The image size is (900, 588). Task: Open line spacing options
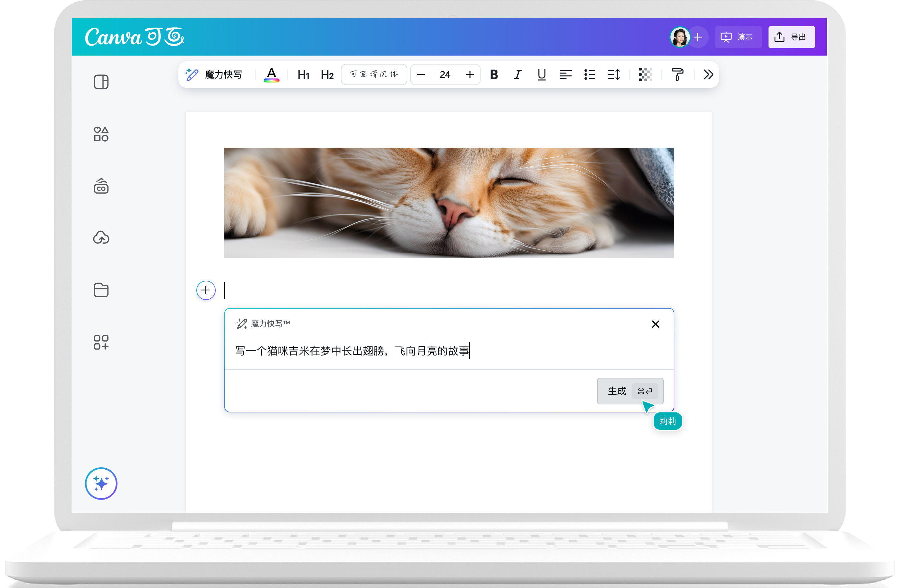(614, 74)
